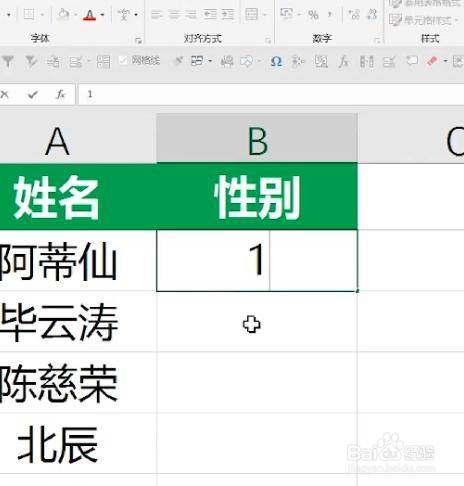Click the insert row icon in quick toolbar
The height and width of the screenshot is (486, 464).
coord(53,62)
